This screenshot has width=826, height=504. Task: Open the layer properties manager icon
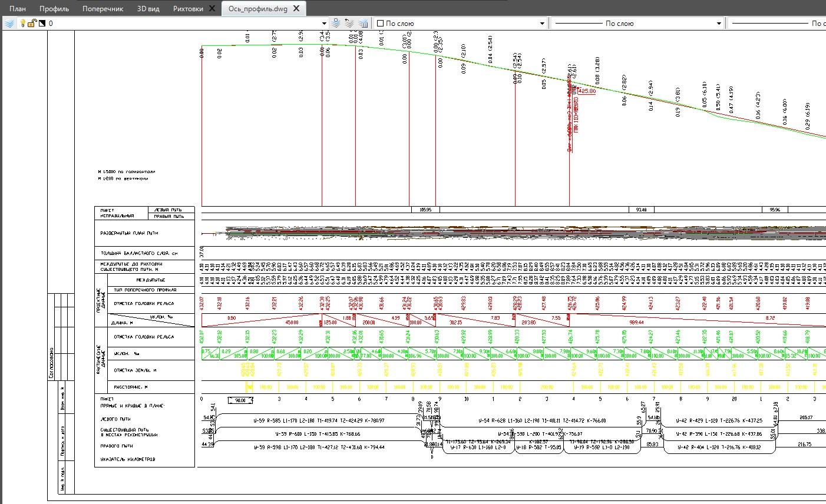(x=9, y=24)
